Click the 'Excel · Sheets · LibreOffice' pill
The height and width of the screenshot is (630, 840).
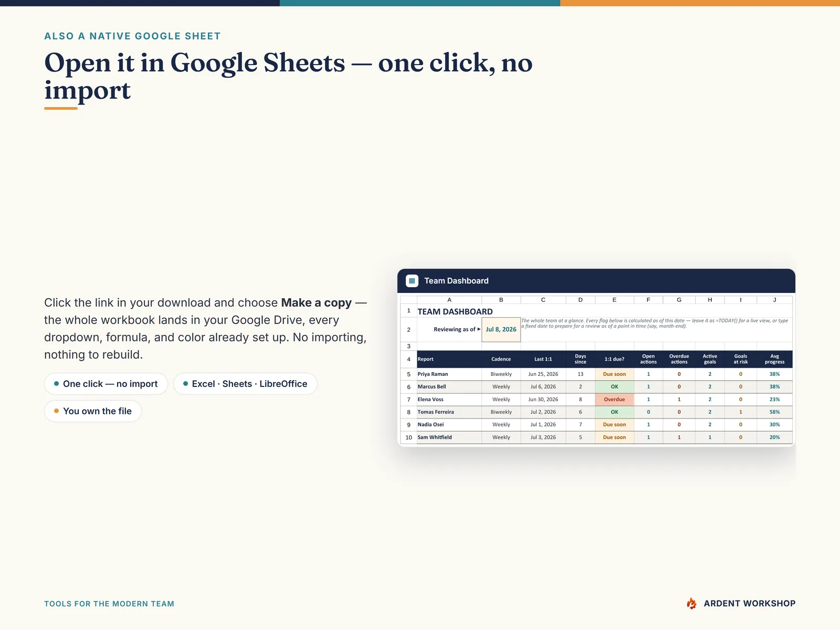coord(245,384)
